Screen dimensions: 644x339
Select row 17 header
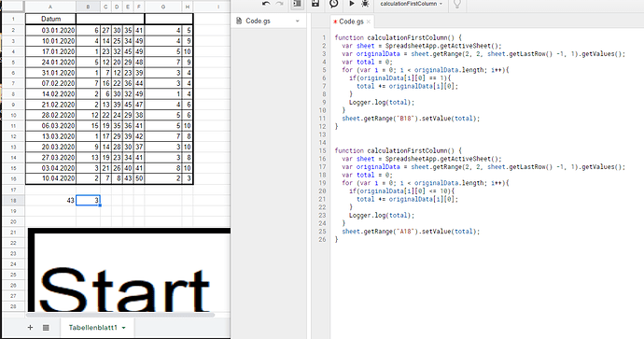click(x=13, y=190)
